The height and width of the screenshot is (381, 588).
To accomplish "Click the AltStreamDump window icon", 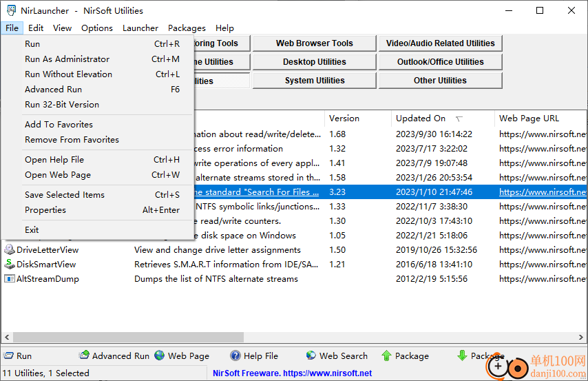I will coord(9,279).
